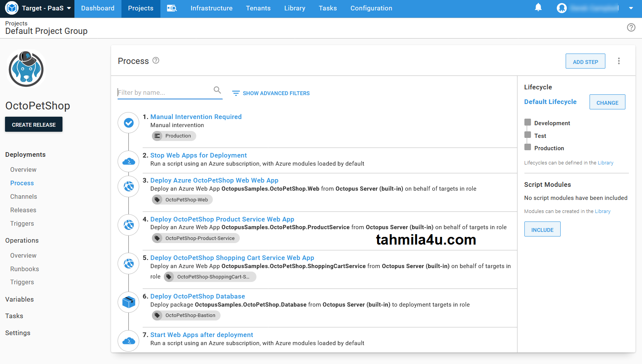Click Deploy Database package step icon
This screenshot has width=642, height=364.
128,302
